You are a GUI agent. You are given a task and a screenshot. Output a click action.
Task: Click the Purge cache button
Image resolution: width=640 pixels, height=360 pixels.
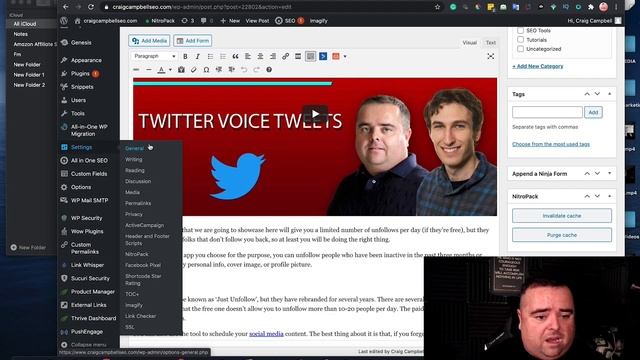coord(562,235)
